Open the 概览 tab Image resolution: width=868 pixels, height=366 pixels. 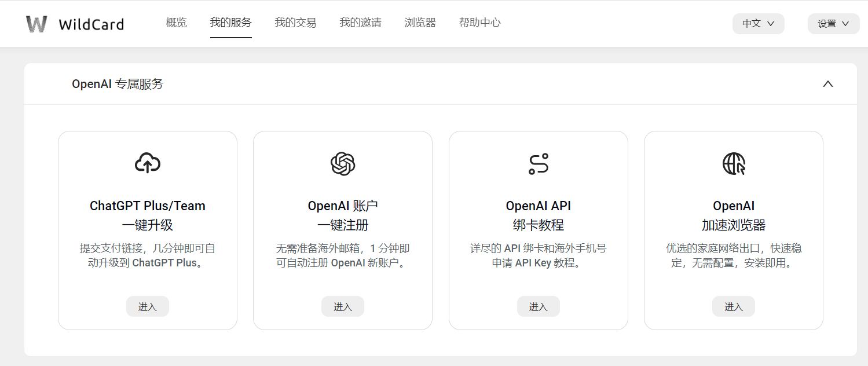click(x=177, y=23)
